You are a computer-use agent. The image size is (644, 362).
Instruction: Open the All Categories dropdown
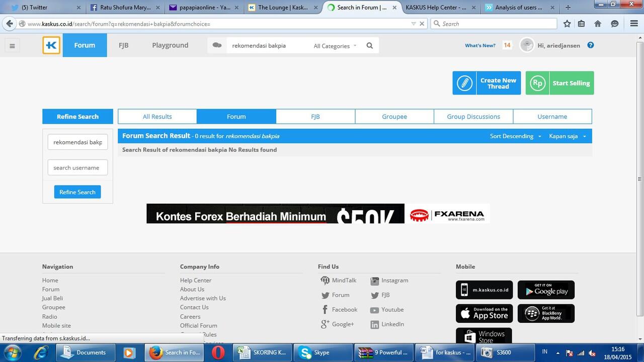coord(335,46)
